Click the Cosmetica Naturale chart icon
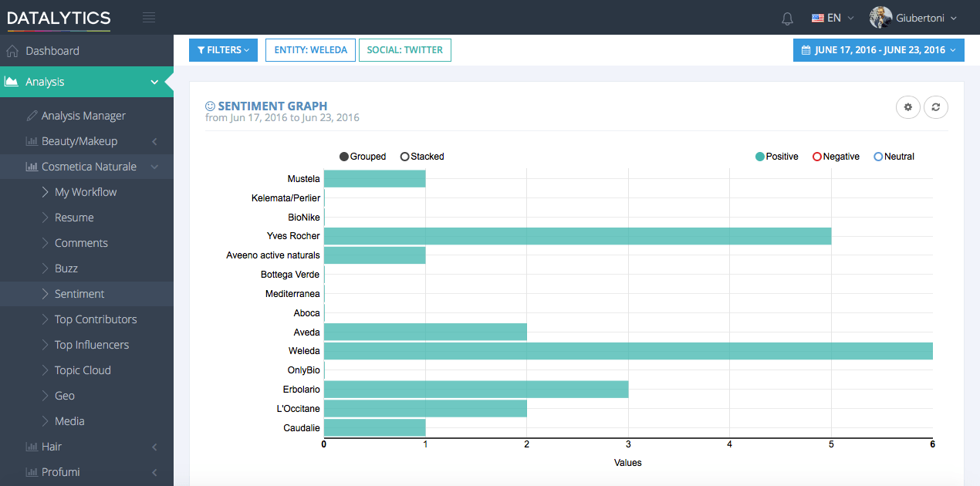The width and height of the screenshot is (980, 486). click(32, 167)
